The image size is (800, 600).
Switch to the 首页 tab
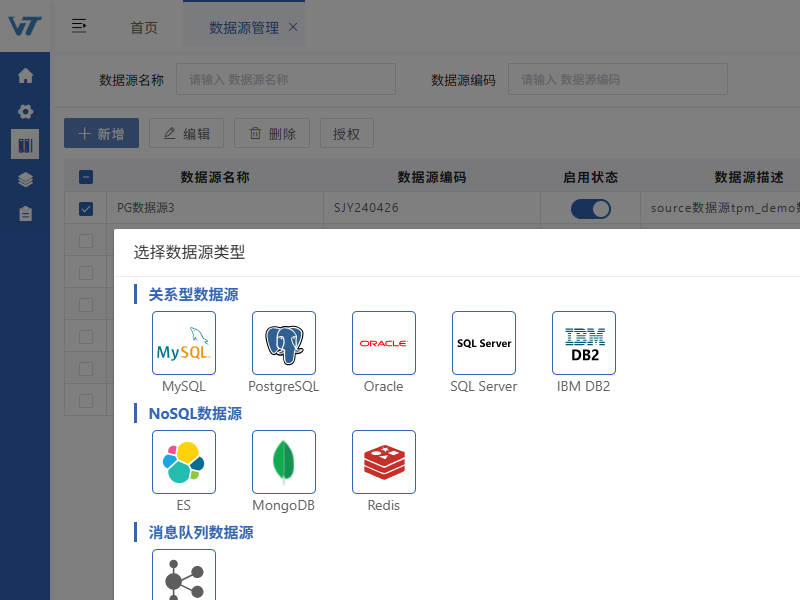point(144,28)
